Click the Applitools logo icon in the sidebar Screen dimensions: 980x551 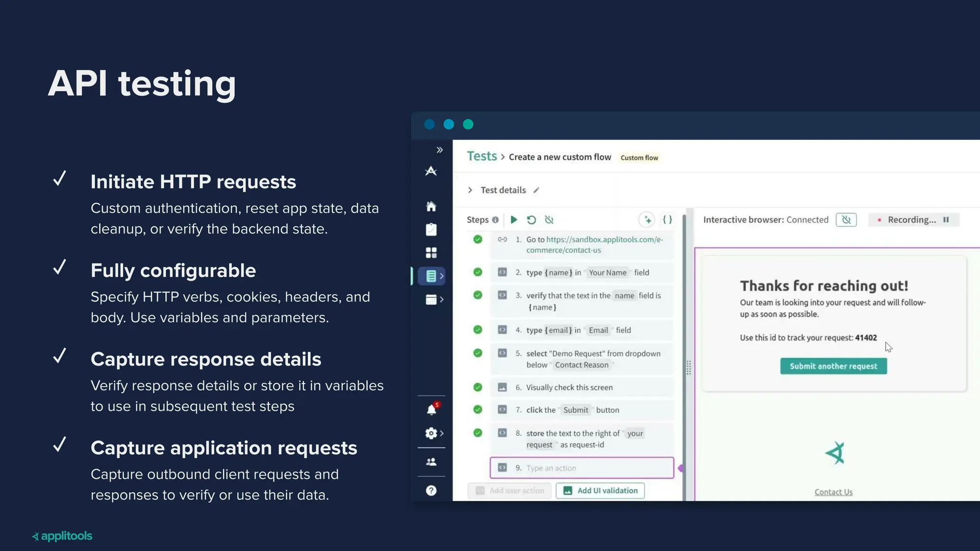(x=431, y=171)
